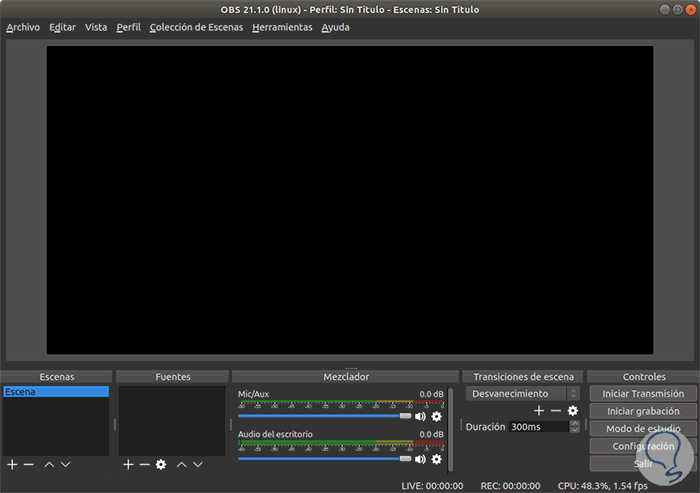Viewport: 700px width, 493px height.
Task: Open the Editar menu
Action: pos(62,27)
